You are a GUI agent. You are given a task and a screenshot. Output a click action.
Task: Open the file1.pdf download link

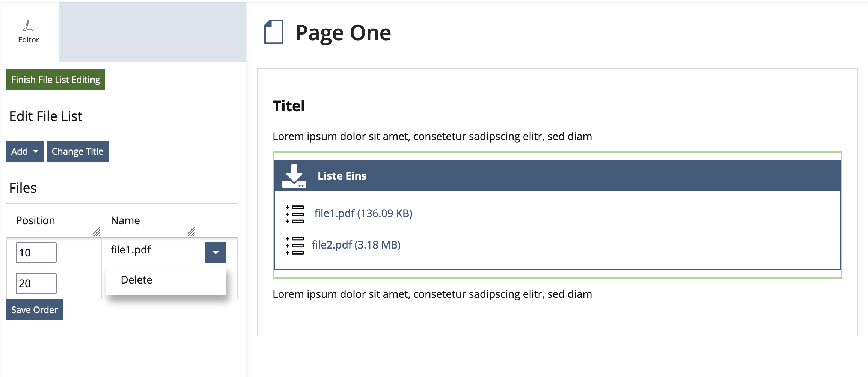point(363,213)
